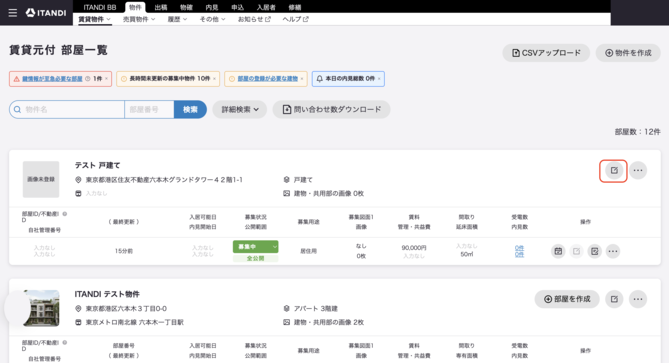Click 問い合わせ数ダウンロード button
669x363 pixels.
point(332,110)
